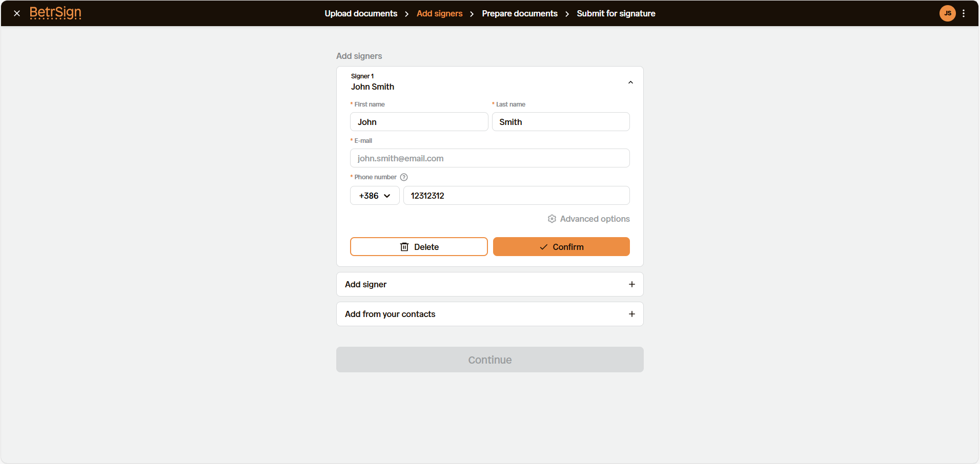The height and width of the screenshot is (464, 980).
Task: Close the workflow with the X icon
Action: tap(17, 13)
